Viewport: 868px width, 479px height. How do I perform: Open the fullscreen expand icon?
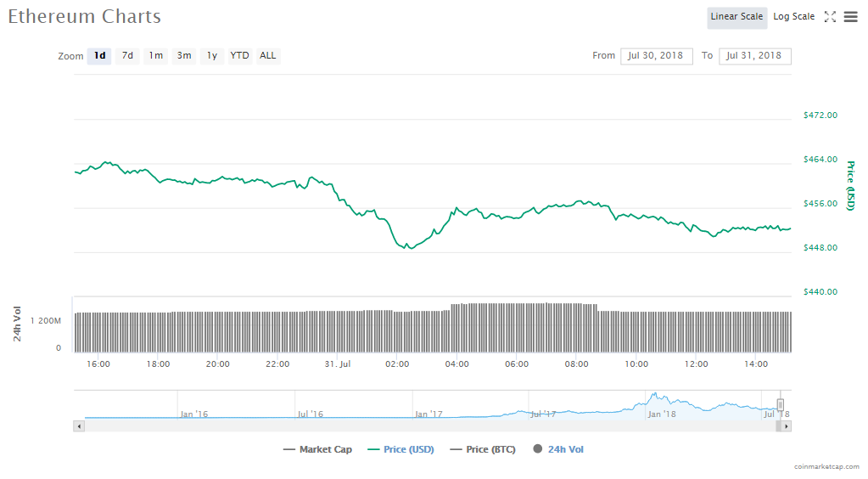(x=830, y=17)
